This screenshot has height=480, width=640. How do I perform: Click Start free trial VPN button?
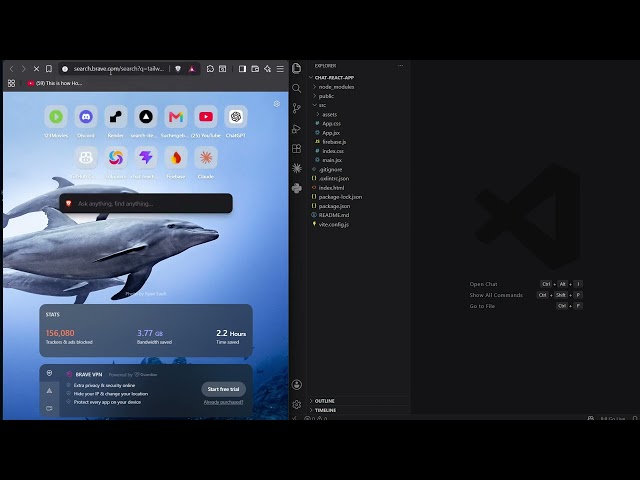pos(223,389)
